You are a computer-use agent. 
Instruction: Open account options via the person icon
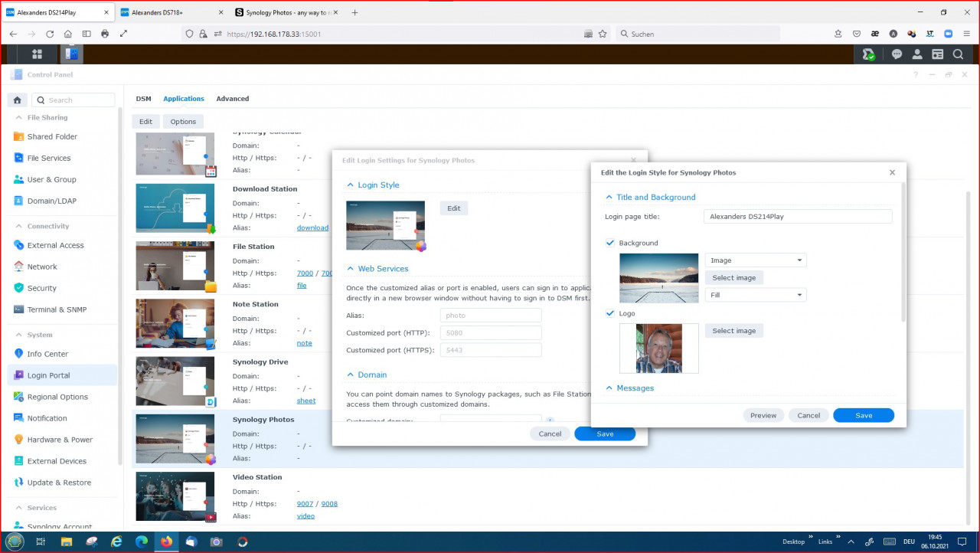pos(917,54)
